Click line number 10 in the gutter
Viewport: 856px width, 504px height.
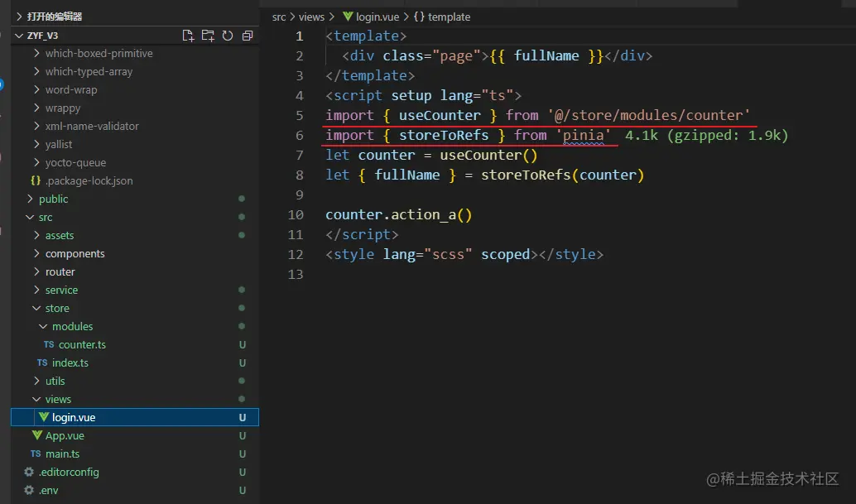point(296,215)
